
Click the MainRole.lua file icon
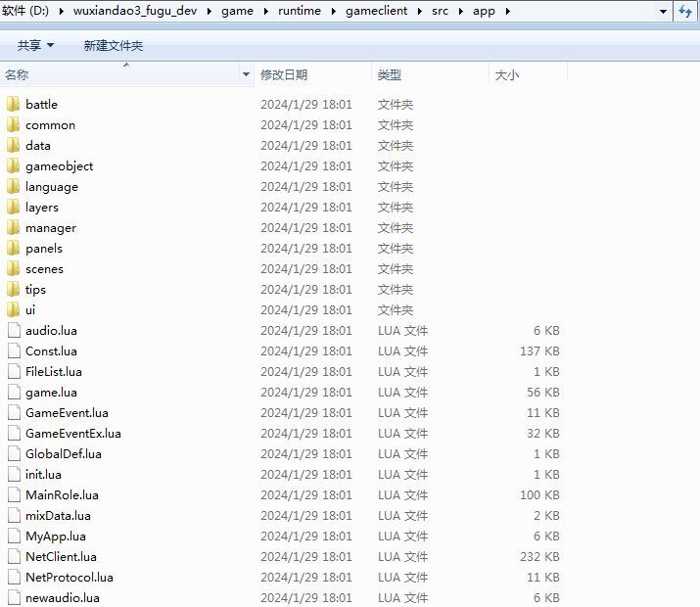coord(13,495)
